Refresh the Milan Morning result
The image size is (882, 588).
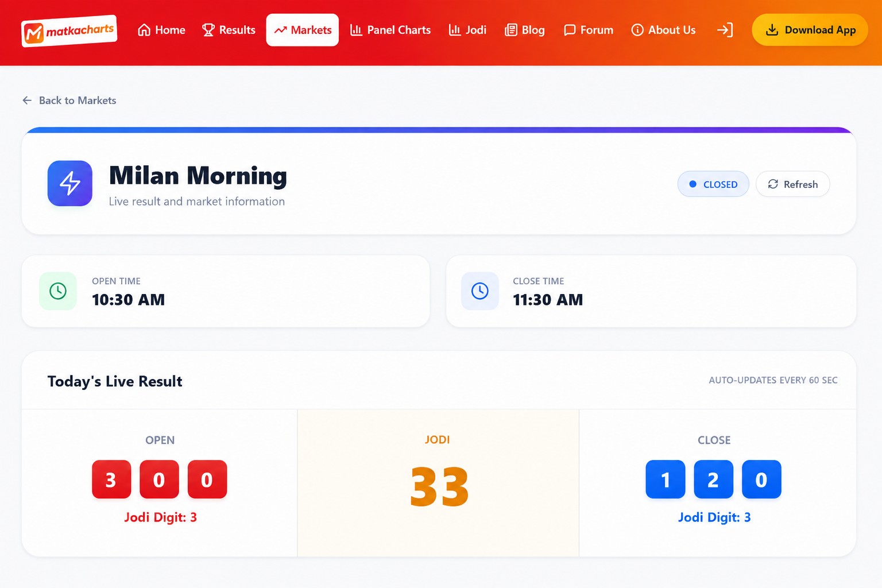(793, 184)
